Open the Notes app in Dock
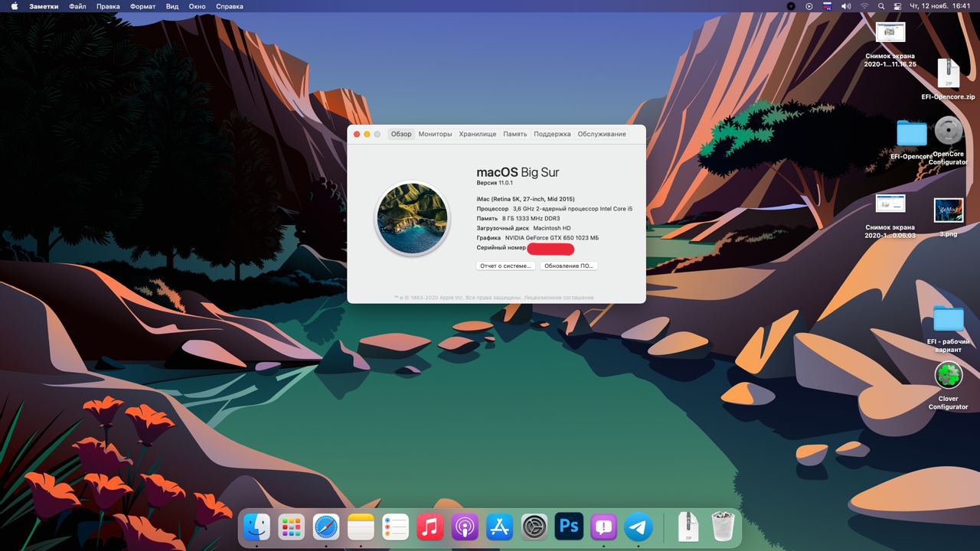980x551 pixels. click(361, 527)
